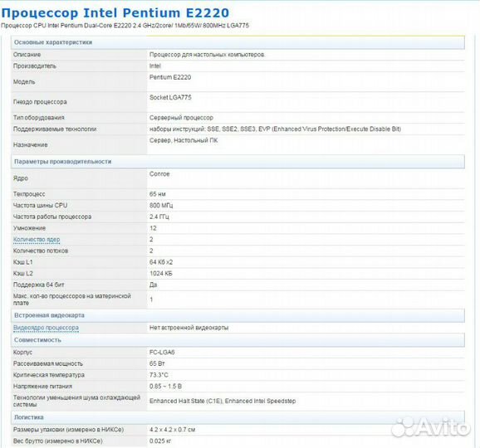The width and height of the screenshot is (480, 448).
Task: Select the Pentium E2220 model value
Action: click(x=170, y=77)
